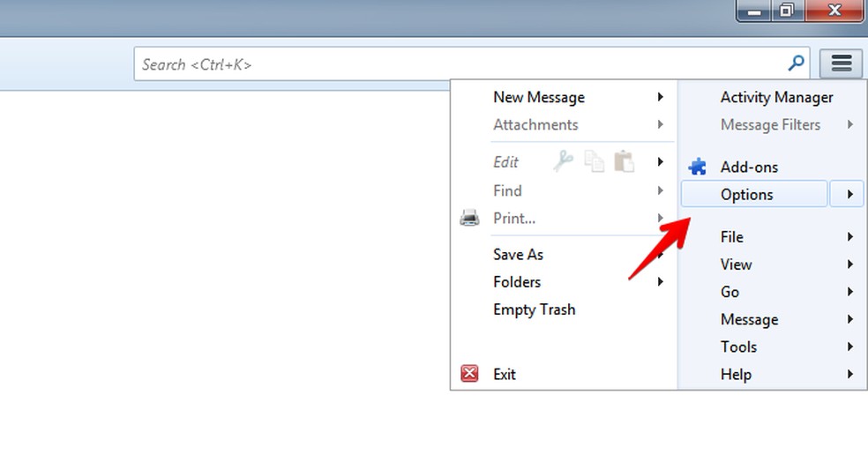
Task: Click the hamburger application menu button
Action: pyautogui.click(x=841, y=63)
